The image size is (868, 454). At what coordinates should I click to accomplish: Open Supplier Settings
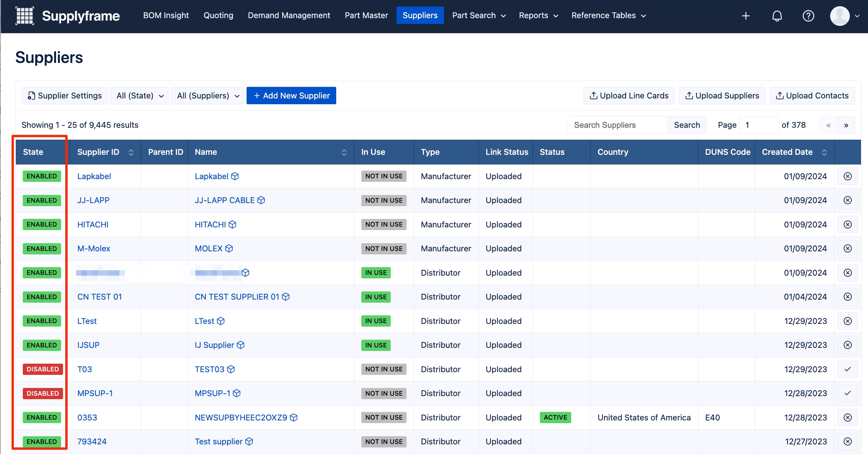click(x=65, y=96)
